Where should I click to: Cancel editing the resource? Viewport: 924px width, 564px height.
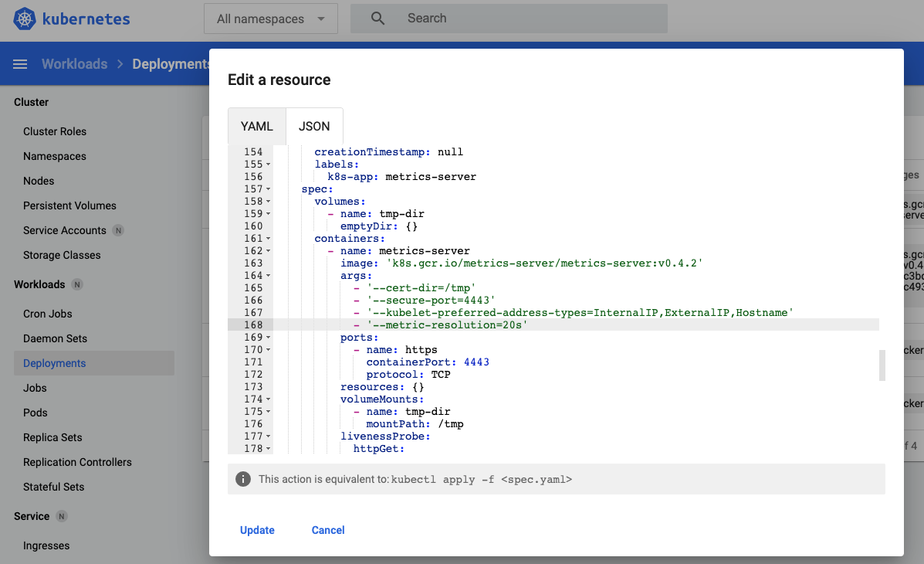(x=327, y=530)
